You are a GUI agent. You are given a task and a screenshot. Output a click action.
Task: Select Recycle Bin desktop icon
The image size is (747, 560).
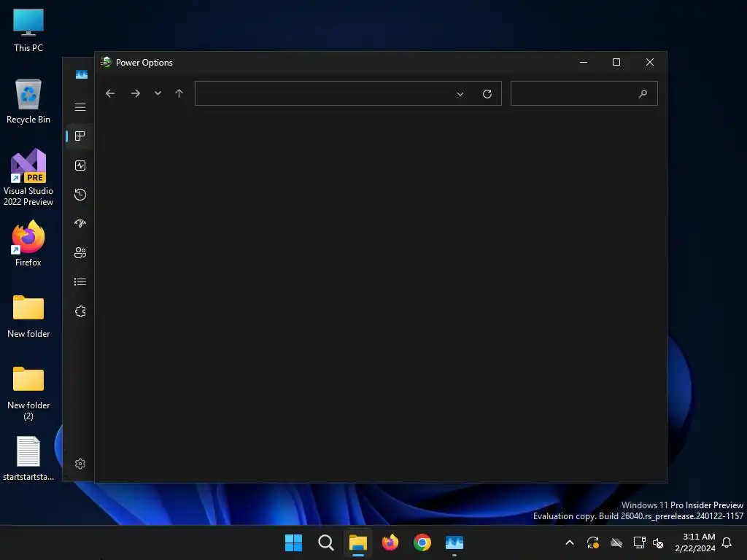click(28, 101)
